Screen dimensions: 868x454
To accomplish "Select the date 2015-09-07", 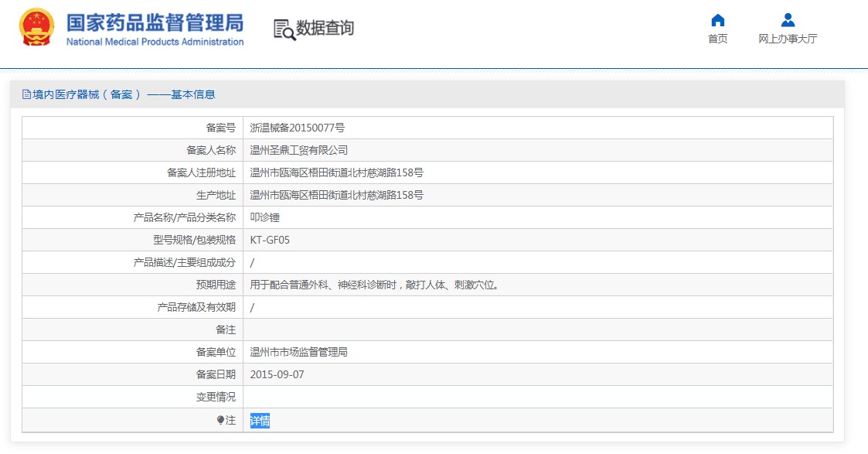I will tap(277, 374).
